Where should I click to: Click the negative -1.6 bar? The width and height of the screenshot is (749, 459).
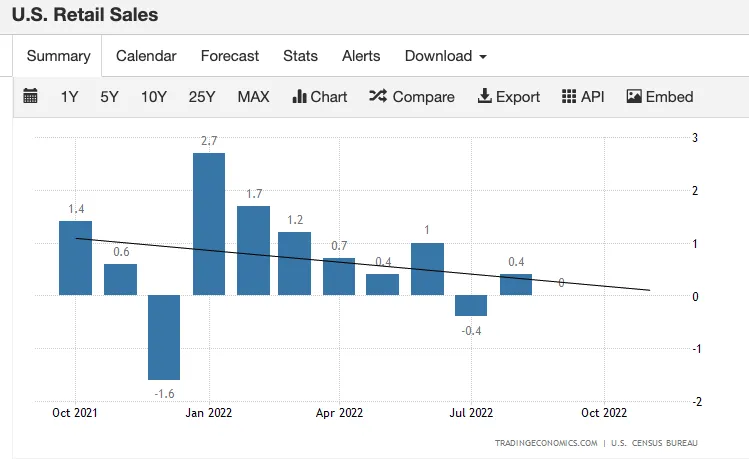click(164, 337)
